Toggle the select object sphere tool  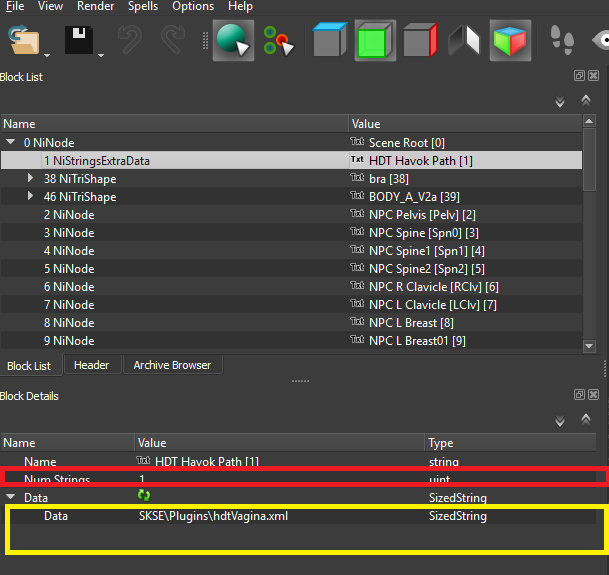(x=233, y=40)
